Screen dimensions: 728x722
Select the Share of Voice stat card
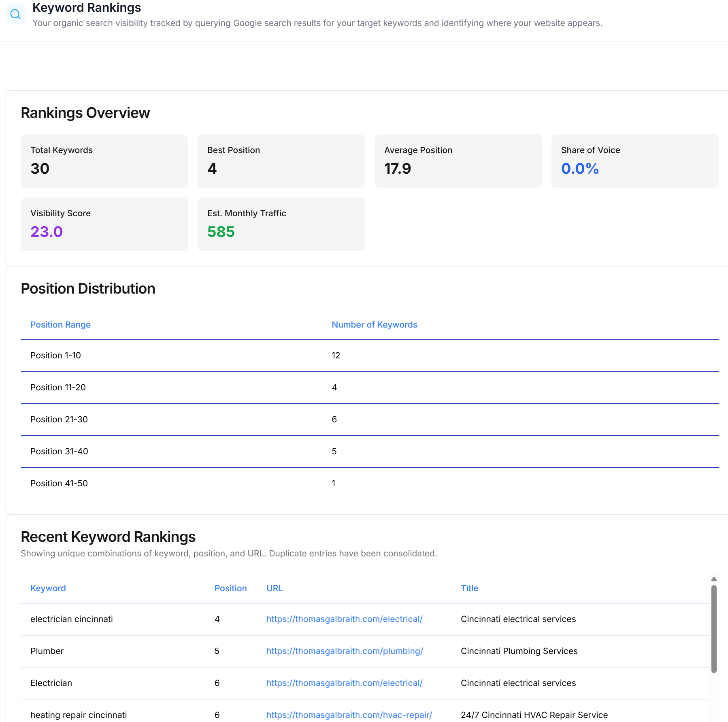point(635,161)
